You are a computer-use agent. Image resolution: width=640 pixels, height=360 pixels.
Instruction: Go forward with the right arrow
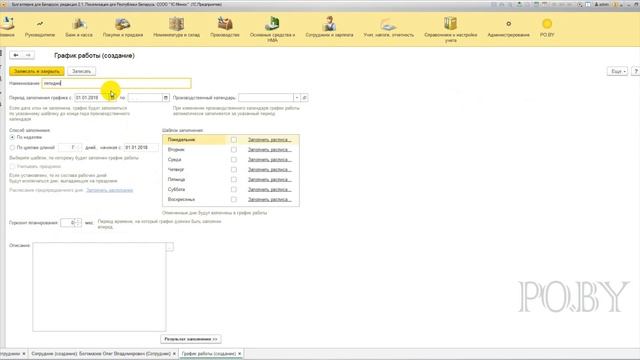[28, 55]
